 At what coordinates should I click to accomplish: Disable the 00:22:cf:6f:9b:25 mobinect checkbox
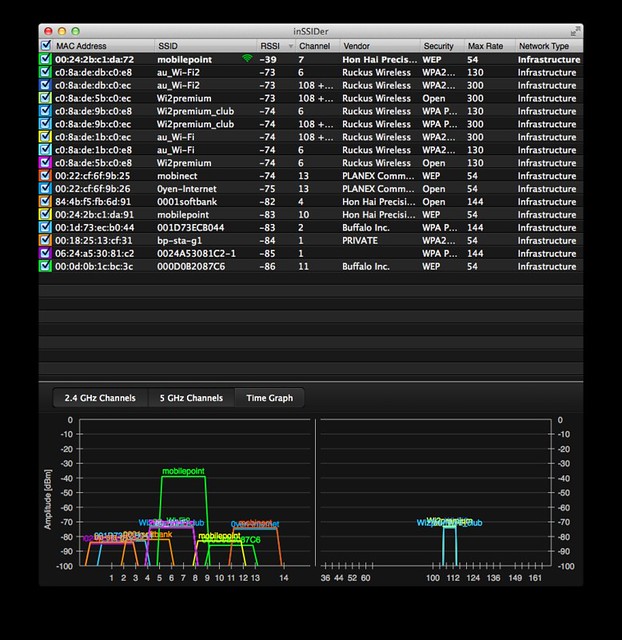tap(45, 176)
